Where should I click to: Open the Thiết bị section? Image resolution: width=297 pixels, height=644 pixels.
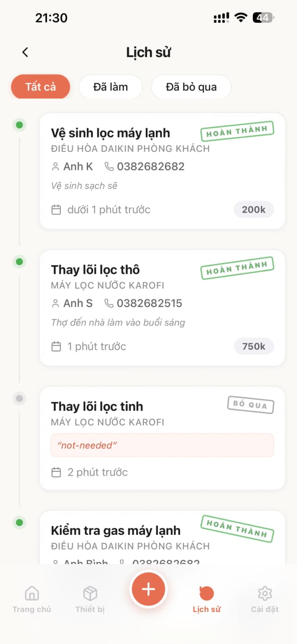pyautogui.click(x=89, y=599)
